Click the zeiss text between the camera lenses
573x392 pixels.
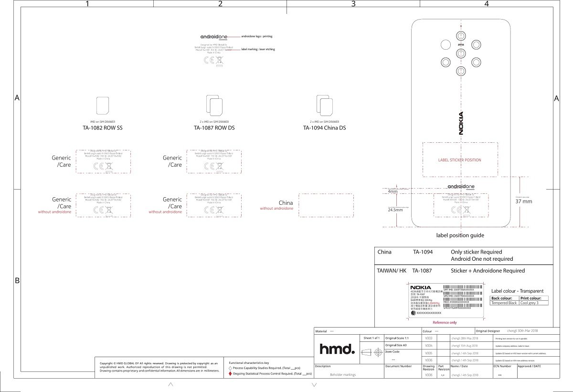[461, 44]
